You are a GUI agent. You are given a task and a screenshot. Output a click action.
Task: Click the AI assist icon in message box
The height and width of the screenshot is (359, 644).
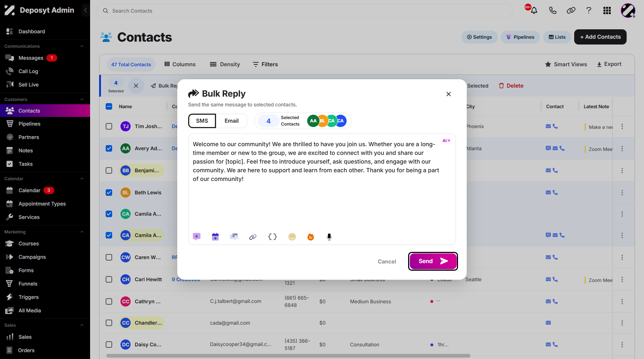[x=446, y=140]
